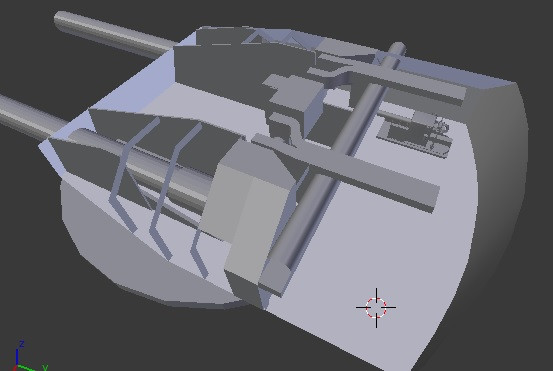Click the 3D cursor crosshair on the floor

(x=376, y=308)
